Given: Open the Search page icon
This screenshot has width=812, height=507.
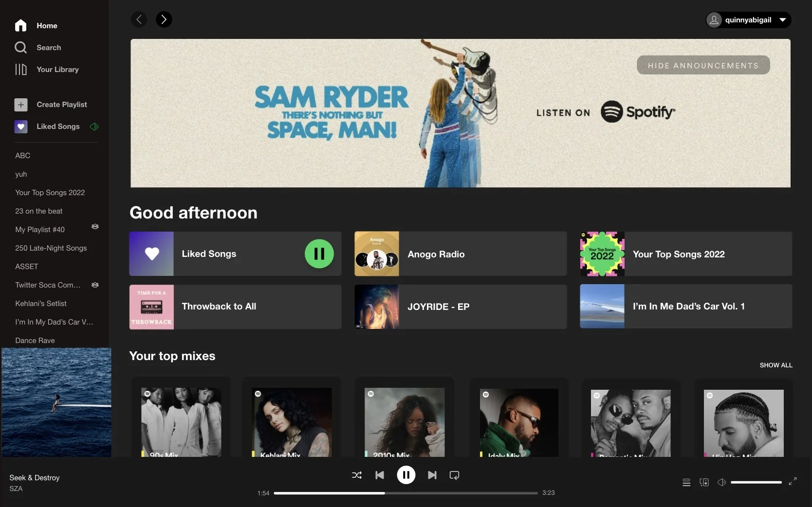Looking at the screenshot, I should (20, 47).
